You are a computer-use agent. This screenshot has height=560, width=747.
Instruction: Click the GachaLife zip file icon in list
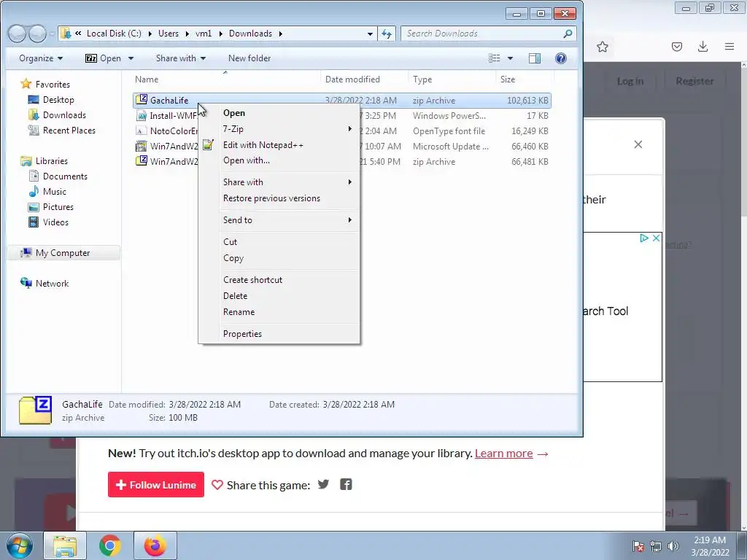click(142, 99)
